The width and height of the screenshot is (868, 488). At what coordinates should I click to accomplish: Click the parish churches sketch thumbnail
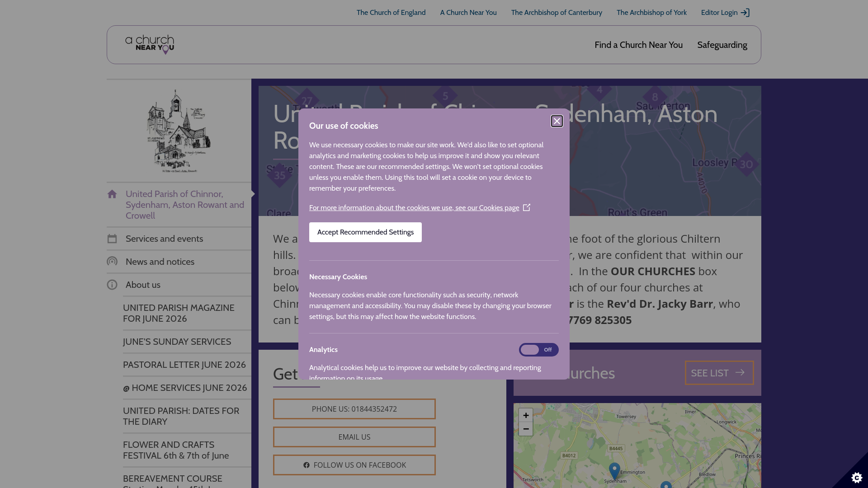click(179, 131)
